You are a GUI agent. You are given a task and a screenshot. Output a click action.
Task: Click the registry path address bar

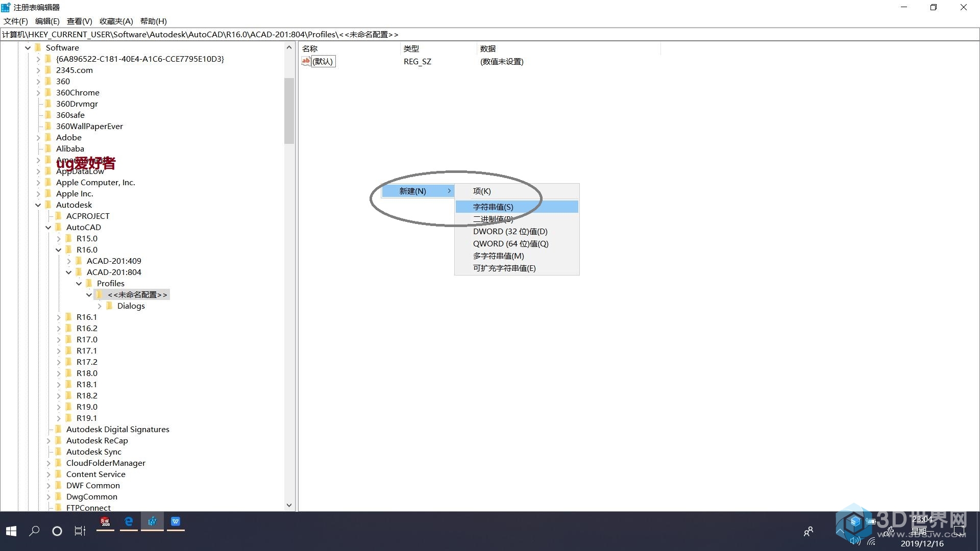coord(489,34)
